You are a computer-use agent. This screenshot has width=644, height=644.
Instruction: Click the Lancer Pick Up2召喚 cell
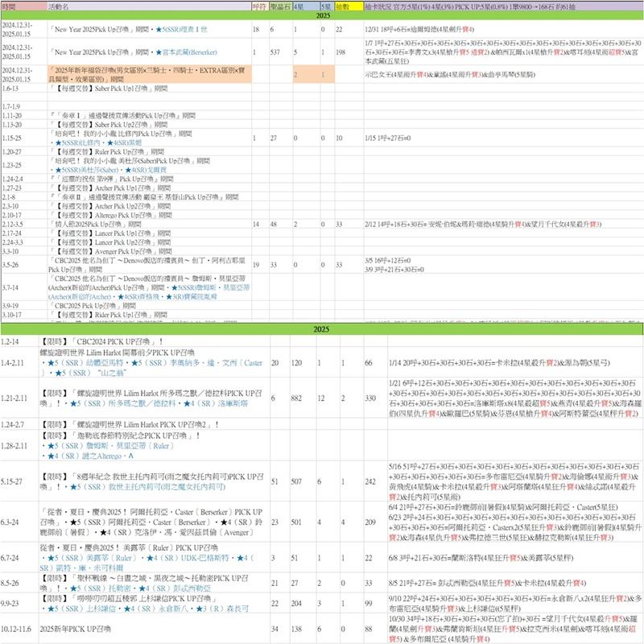tap(150, 242)
